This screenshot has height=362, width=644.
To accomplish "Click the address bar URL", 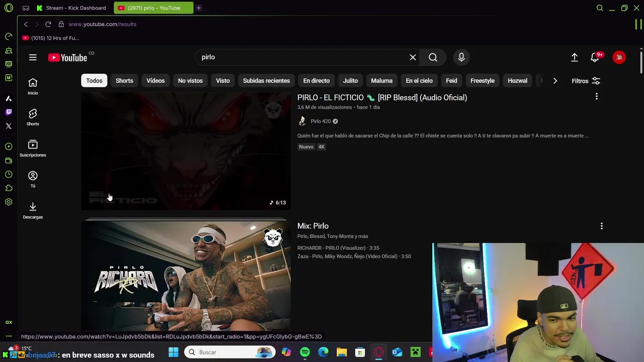I will (x=102, y=24).
